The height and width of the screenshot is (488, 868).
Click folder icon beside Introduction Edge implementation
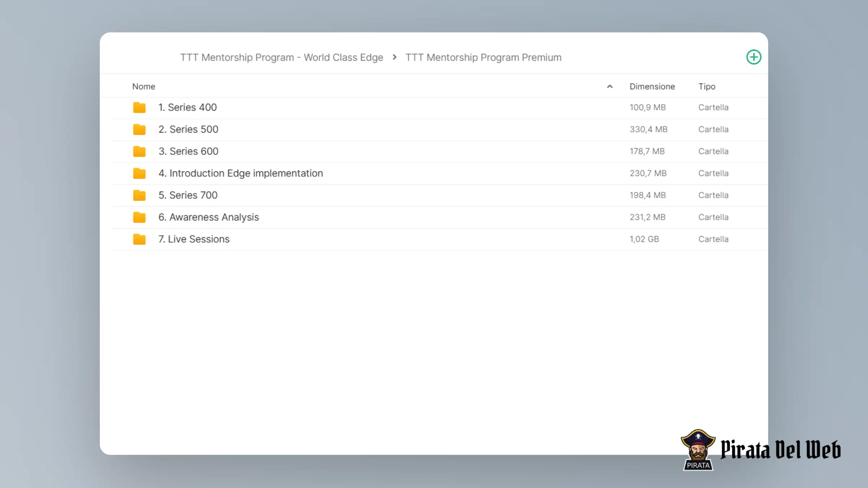(139, 174)
